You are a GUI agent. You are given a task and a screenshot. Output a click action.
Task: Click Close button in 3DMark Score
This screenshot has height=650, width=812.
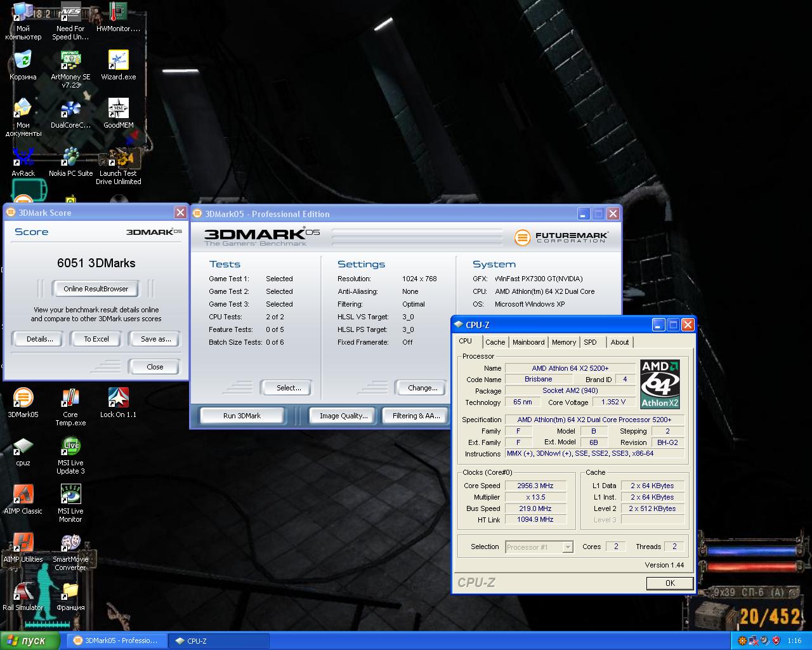pos(155,367)
